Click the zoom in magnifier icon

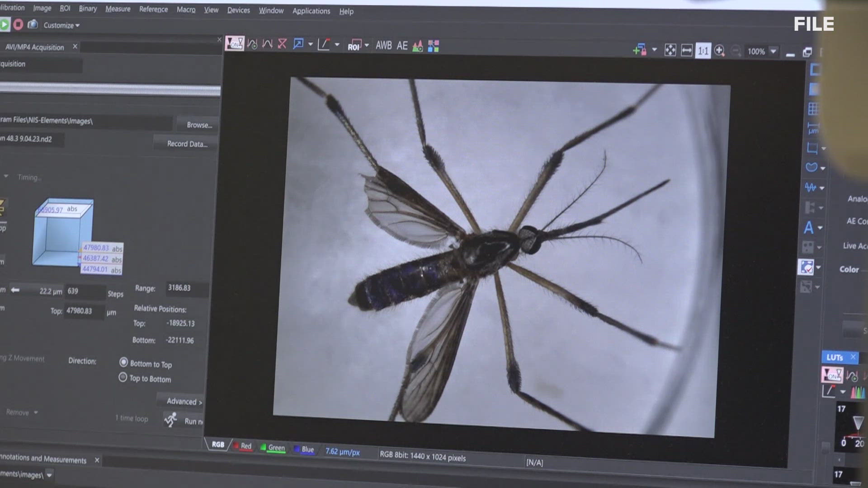[x=719, y=51]
